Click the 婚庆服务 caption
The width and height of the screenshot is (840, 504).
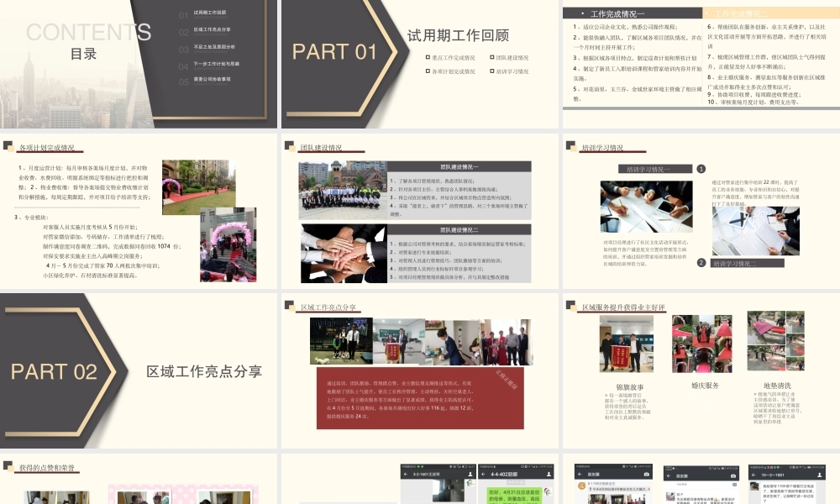coord(705,385)
